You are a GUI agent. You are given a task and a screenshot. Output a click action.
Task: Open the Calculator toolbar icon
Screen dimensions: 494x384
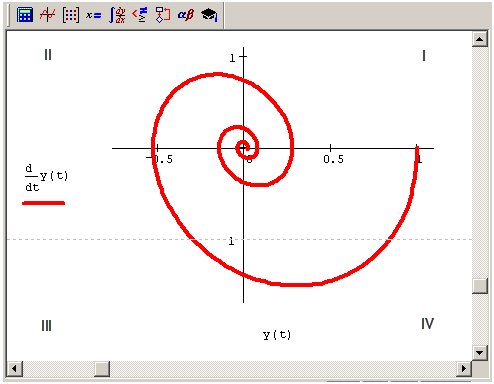pyautogui.click(x=25, y=15)
